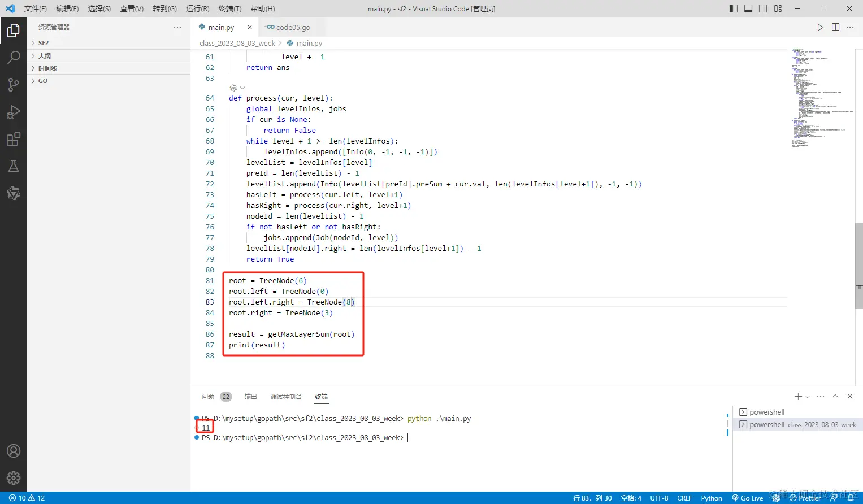Close the main.py editor tab

(250, 27)
